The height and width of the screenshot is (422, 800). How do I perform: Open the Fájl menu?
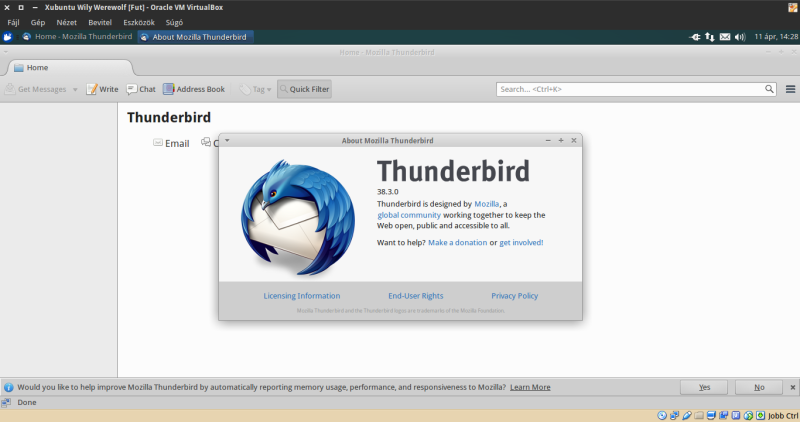[13, 22]
